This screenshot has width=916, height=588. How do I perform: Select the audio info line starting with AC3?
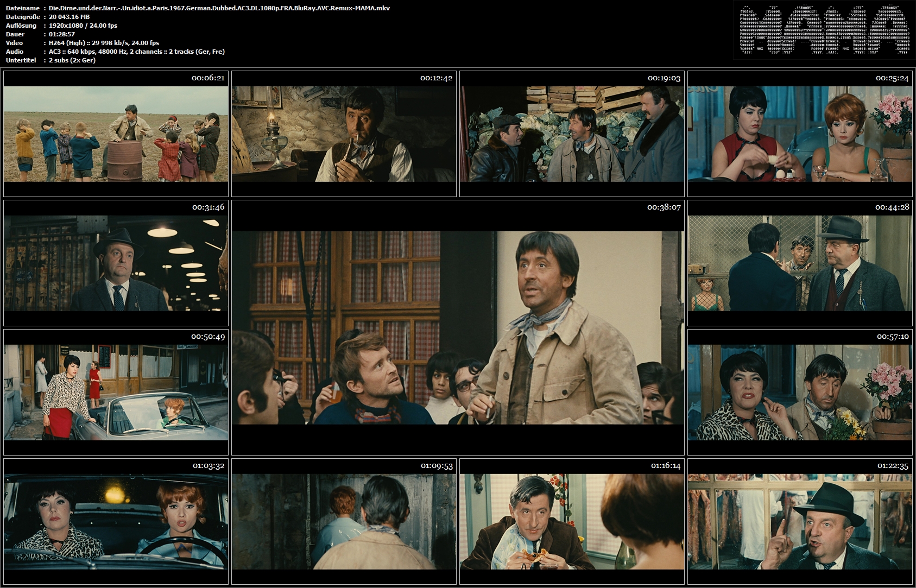(136, 52)
